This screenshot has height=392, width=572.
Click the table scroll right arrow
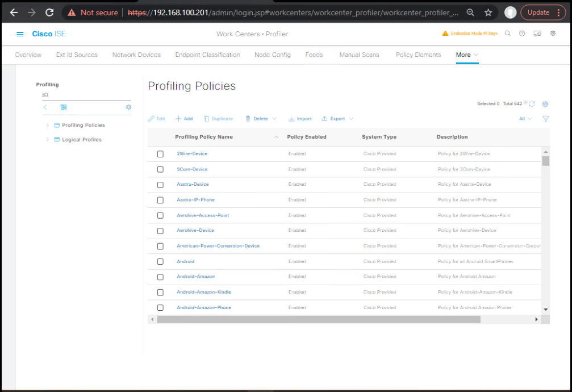pos(536,319)
